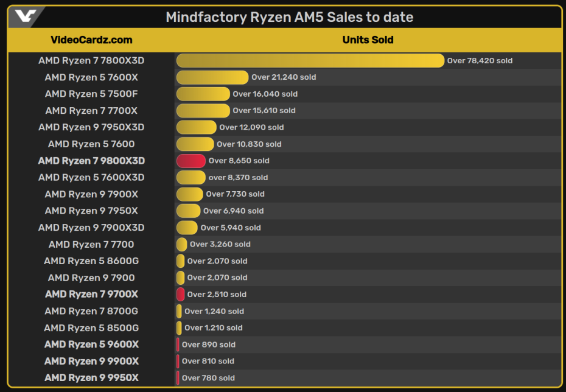Click the chart title about Ryzen AM5 sales
566x392 pixels.
289,17
